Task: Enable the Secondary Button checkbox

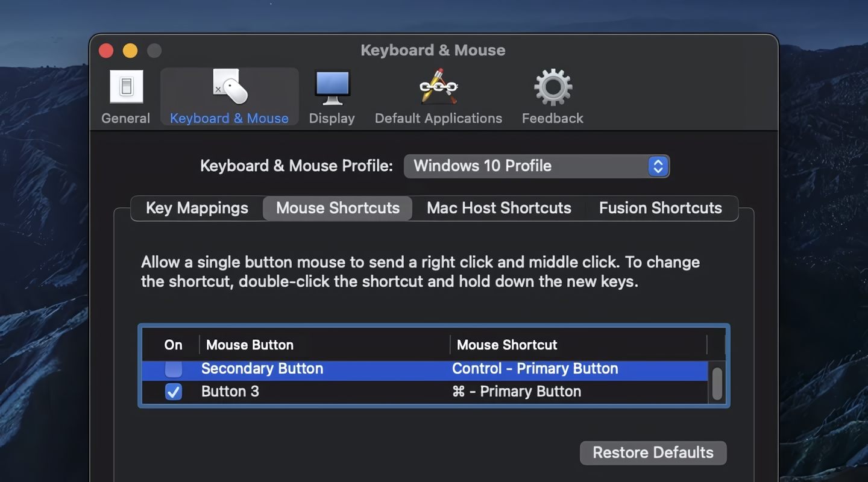Action: coord(174,369)
